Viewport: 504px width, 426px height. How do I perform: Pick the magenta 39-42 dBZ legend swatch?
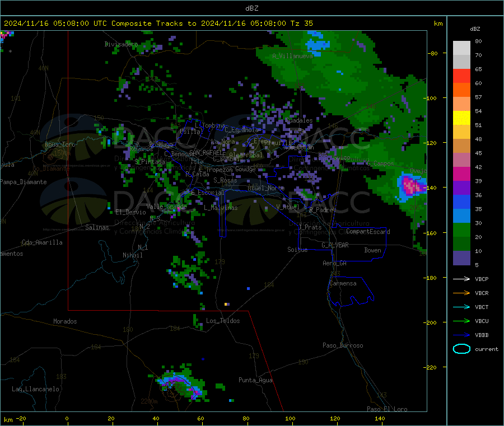461,174
